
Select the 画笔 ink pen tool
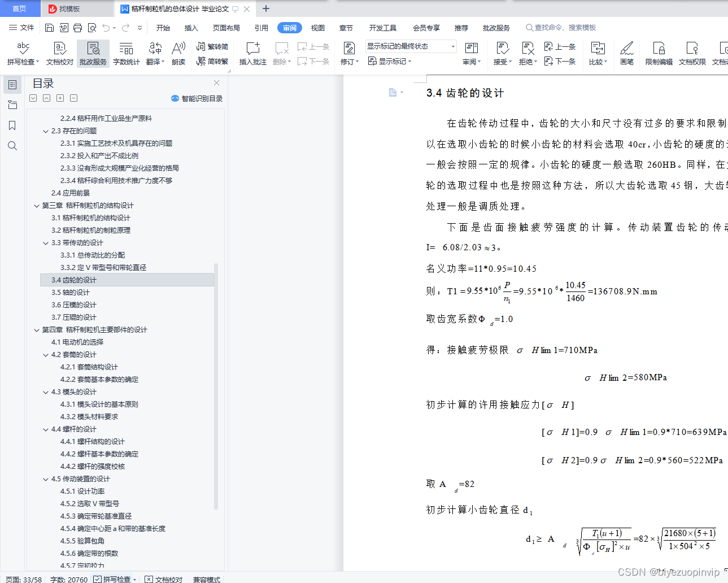[627, 54]
